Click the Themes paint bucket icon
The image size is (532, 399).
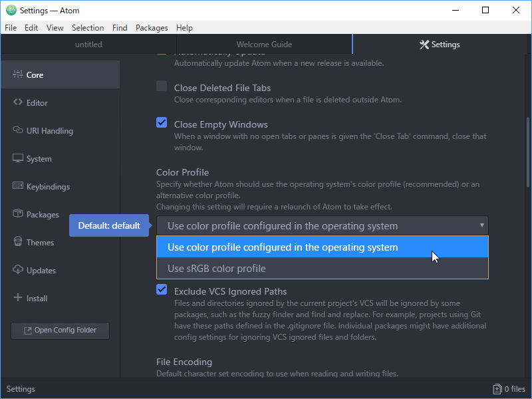(18, 243)
